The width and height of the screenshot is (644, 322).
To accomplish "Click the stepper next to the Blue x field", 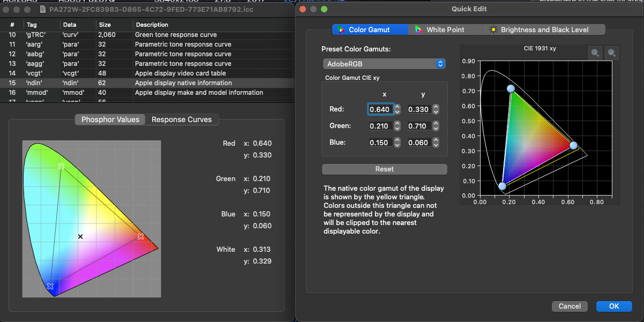I will pyautogui.click(x=397, y=143).
